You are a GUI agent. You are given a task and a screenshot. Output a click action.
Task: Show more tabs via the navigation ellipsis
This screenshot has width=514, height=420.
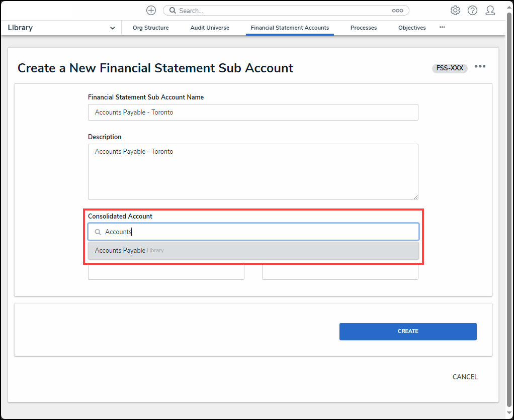pos(442,28)
